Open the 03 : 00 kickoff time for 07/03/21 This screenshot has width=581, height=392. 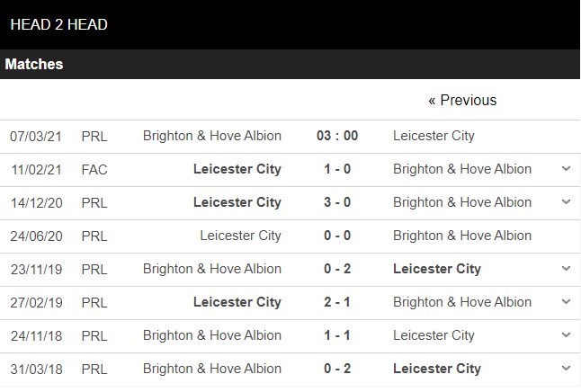pyautogui.click(x=337, y=136)
